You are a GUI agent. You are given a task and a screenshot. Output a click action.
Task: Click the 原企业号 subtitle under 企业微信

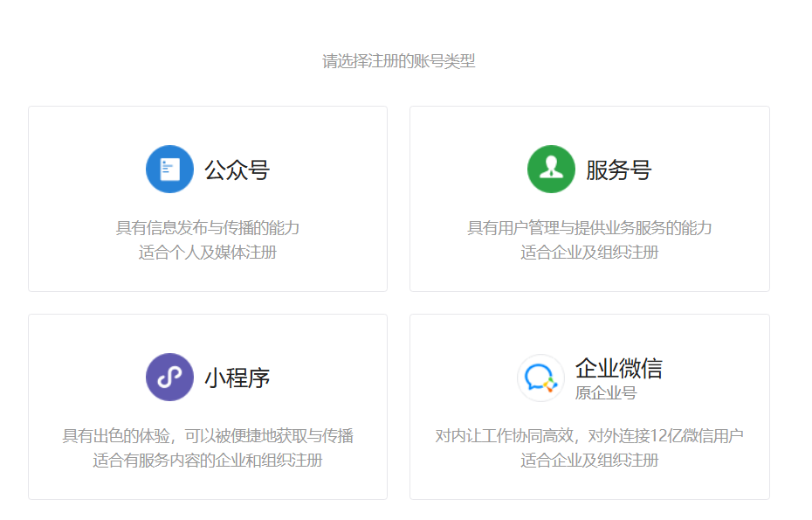tap(605, 393)
